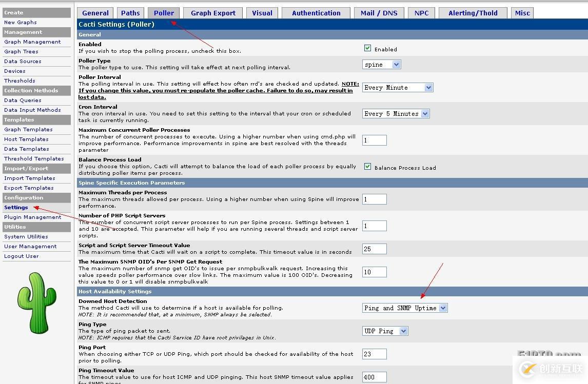Open the Plugin Management page
The width and height of the screenshot is (588, 384).
(x=32, y=217)
